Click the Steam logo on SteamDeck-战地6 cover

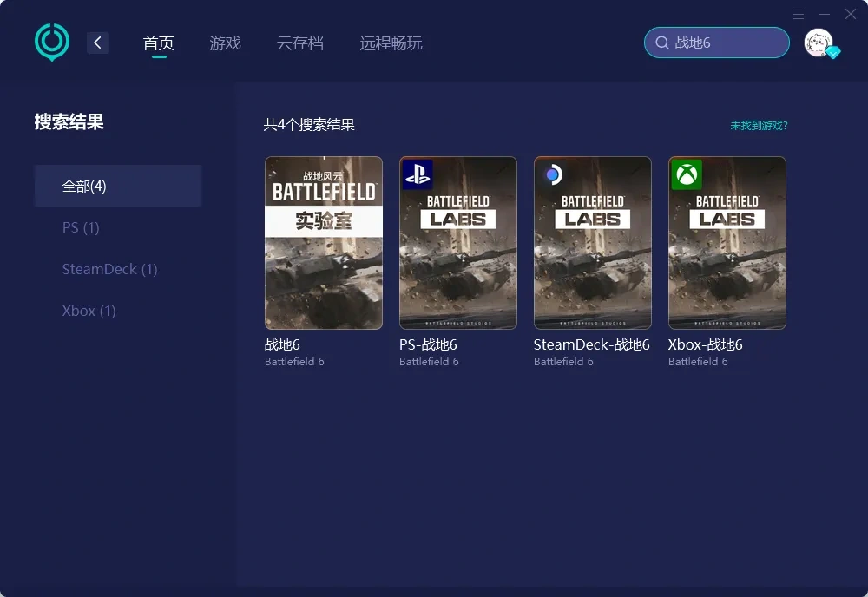(552, 174)
